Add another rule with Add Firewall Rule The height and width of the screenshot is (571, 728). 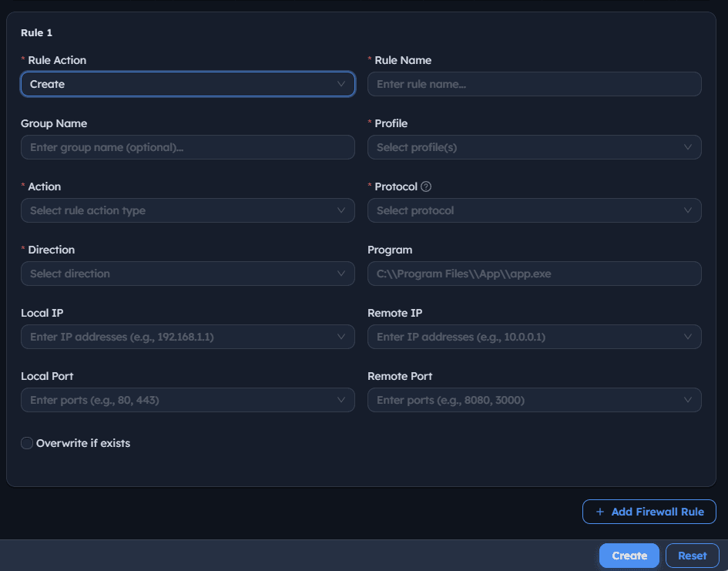click(649, 512)
